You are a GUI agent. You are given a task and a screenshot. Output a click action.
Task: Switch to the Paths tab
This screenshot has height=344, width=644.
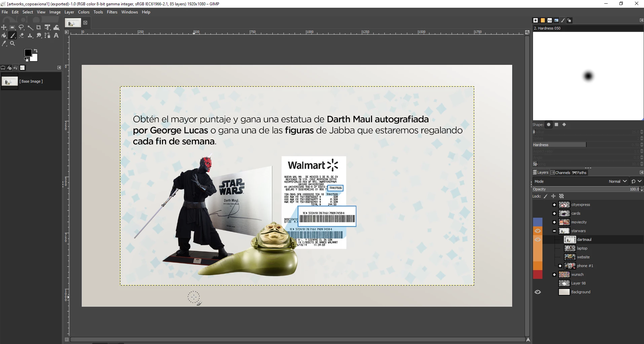[579, 173]
